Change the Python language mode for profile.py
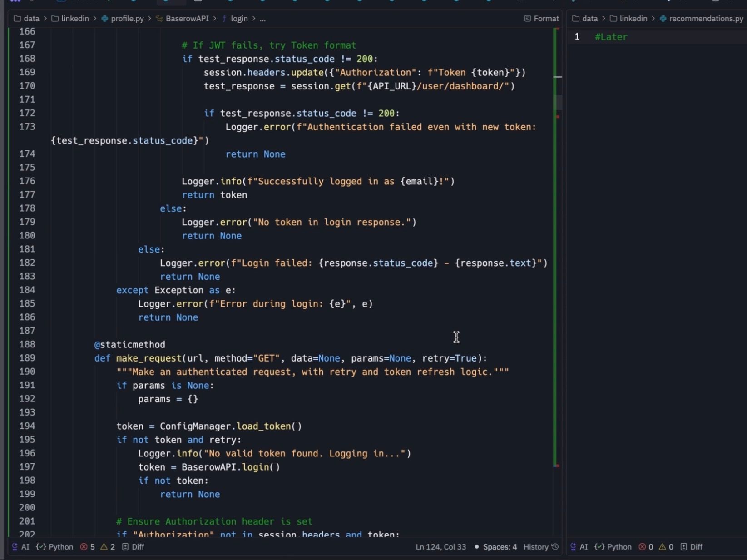747x560 pixels. (54, 547)
